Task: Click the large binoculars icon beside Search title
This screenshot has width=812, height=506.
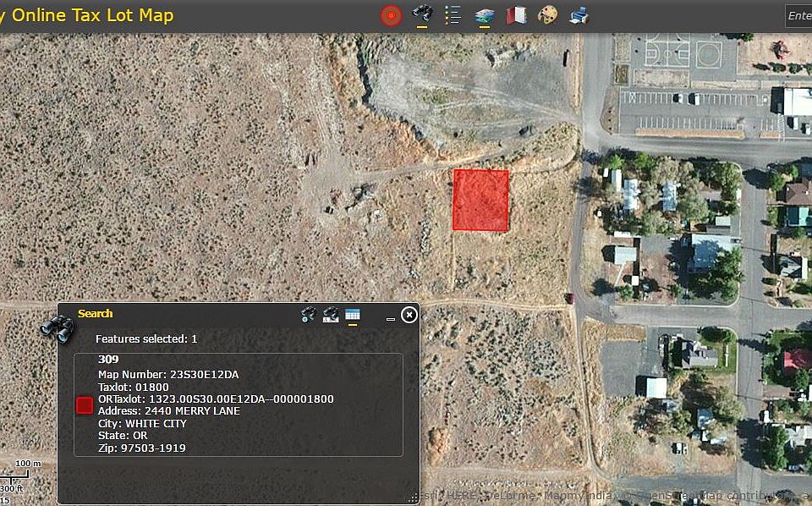Action: (58, 327)
